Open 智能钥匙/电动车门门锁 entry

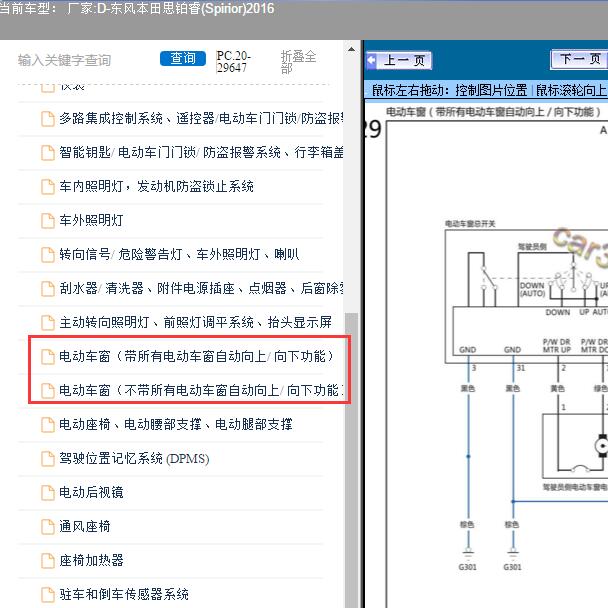pos(201,152)
